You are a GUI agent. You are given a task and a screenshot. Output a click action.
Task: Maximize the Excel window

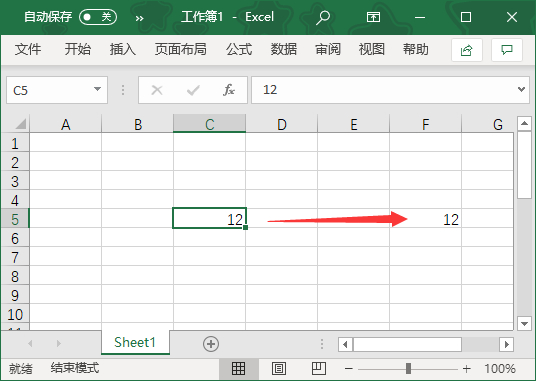pos(466,17)
